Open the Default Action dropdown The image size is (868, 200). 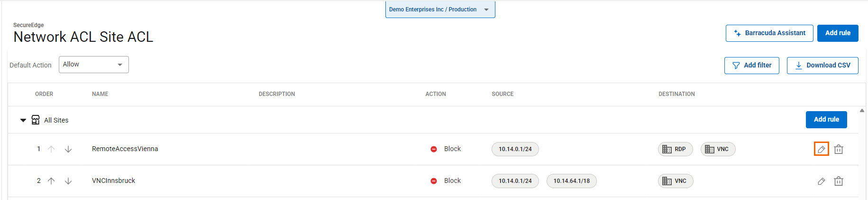[94, 65]
